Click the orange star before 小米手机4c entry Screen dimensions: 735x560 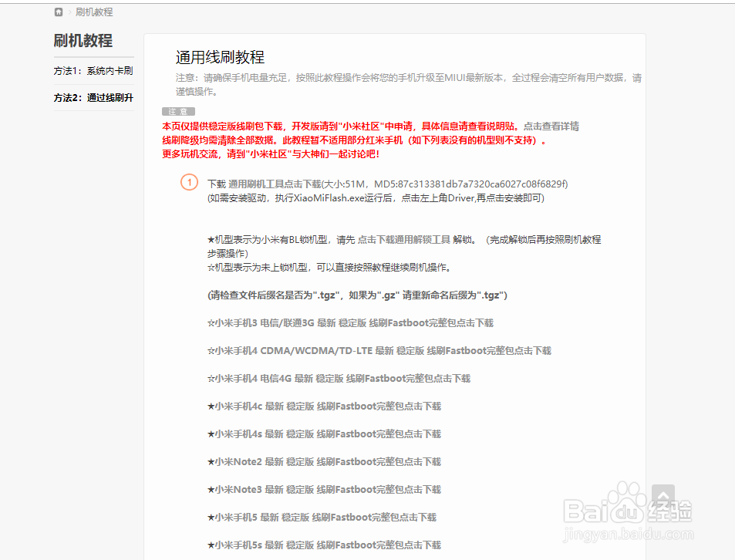click(x=208, y=406)
